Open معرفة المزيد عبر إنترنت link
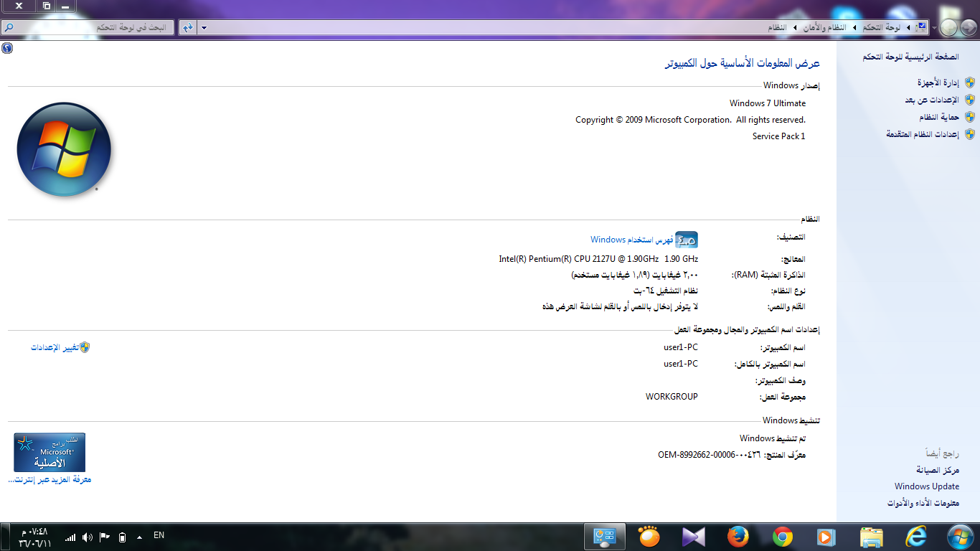The height and width of the screenshot is (551, 980). (x=50, y=480)
